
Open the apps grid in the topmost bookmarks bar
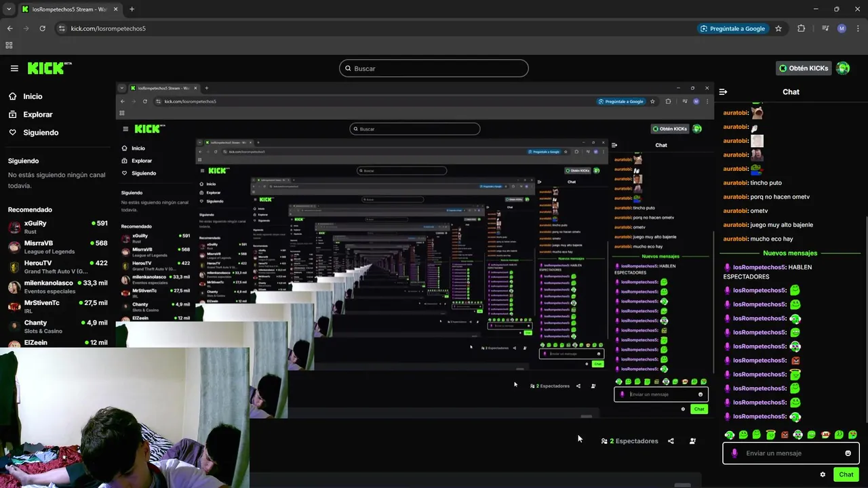click(x=9, y=45)
